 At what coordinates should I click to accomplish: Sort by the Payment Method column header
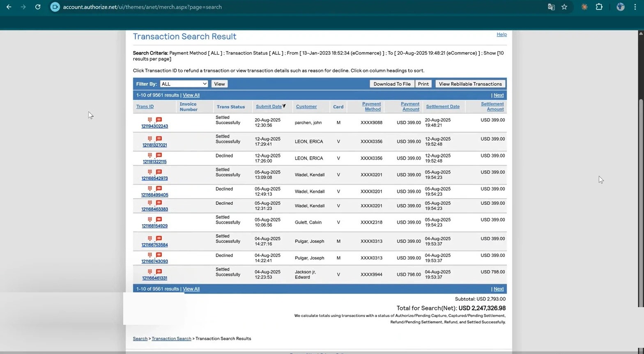372,106
